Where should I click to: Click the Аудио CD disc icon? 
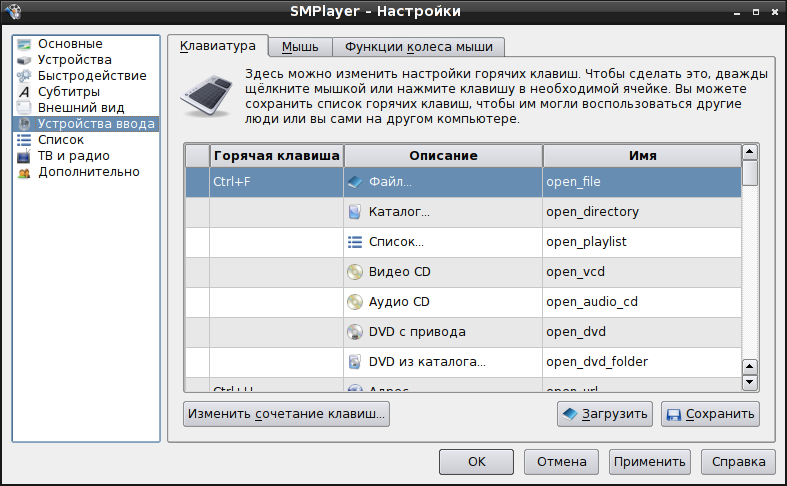(x=355, y=302)
